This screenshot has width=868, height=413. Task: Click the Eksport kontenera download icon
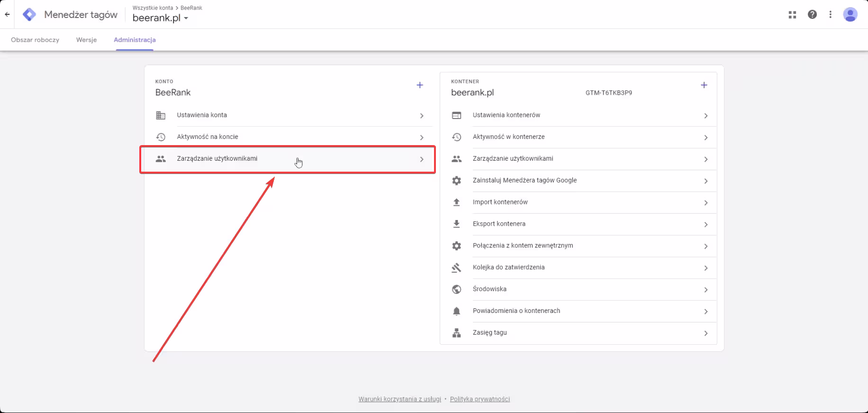[x=456, y=224]
